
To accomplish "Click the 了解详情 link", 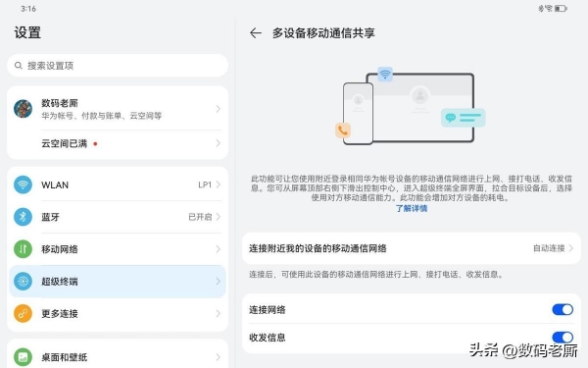I will click(412, 208).
